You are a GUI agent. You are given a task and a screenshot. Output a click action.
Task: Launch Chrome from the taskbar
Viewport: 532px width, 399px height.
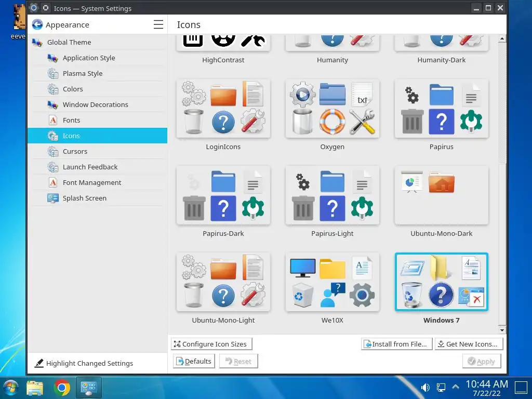coord(62,388)
